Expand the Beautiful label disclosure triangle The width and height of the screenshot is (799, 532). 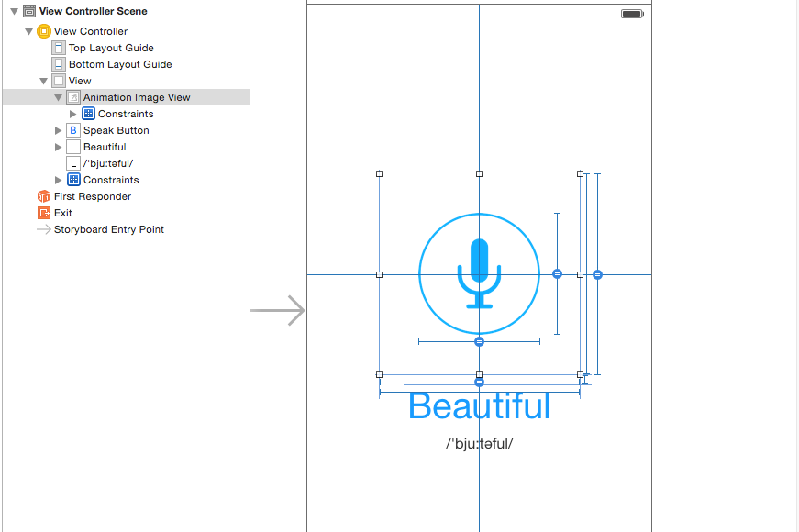click(58, 147)
